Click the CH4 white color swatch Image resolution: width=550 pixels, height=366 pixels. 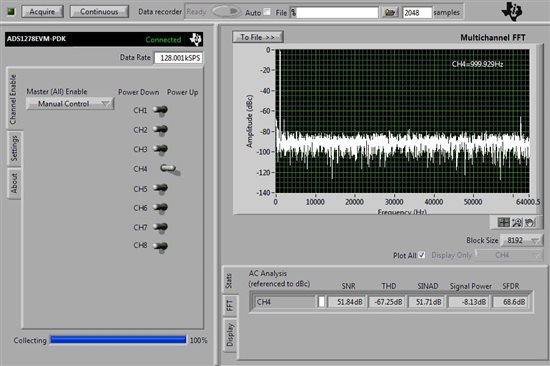click(321, 302)
